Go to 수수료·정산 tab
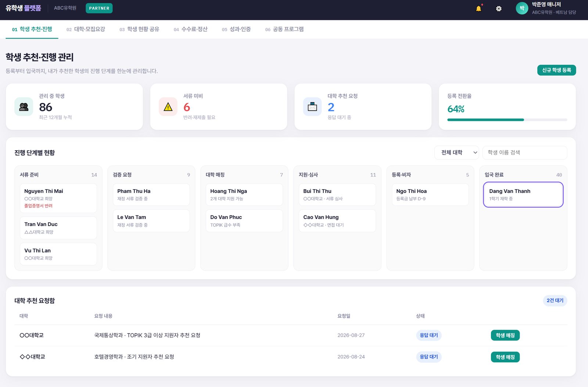Viewport: 588px width, 387px height. 190,29
